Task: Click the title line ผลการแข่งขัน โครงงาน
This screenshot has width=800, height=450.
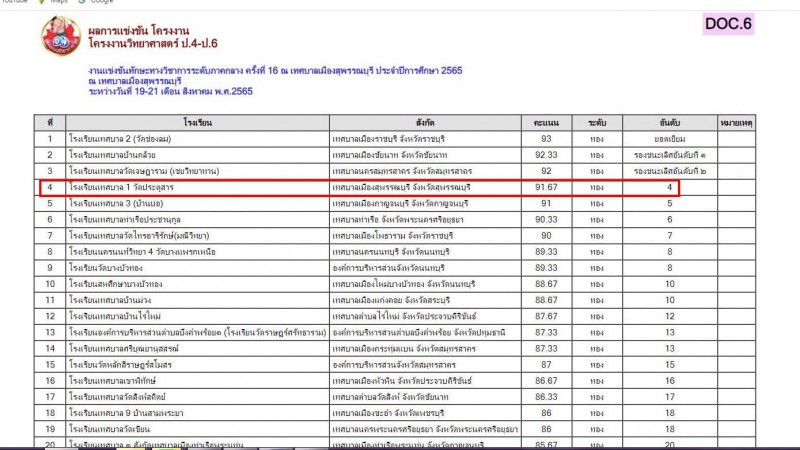Action: pyautogui.click(x=138, y=31)
